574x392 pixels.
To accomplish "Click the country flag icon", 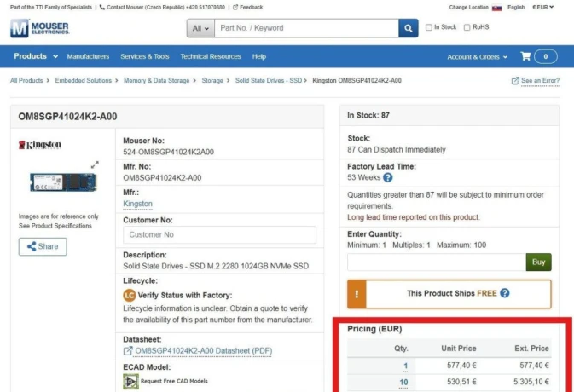I will coord(496,8).
